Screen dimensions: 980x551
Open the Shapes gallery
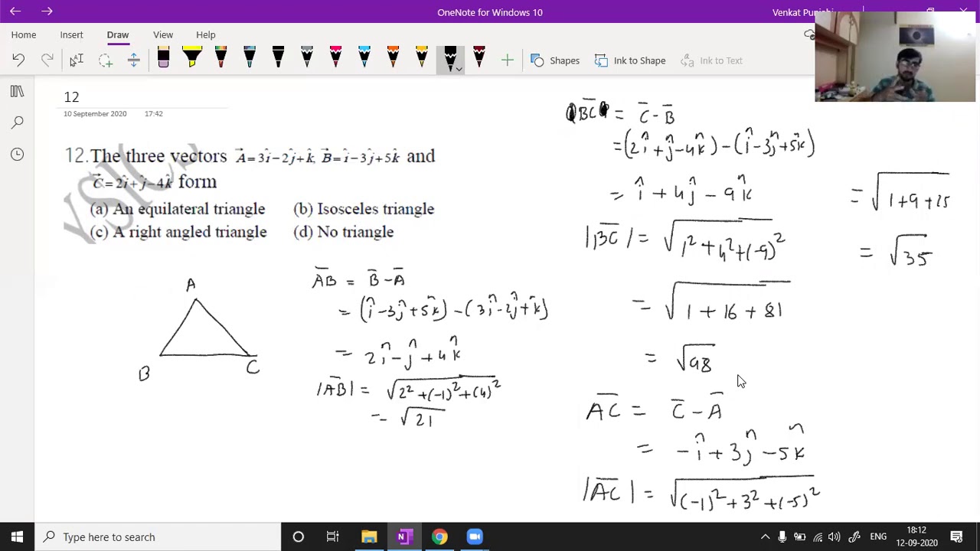555,60
